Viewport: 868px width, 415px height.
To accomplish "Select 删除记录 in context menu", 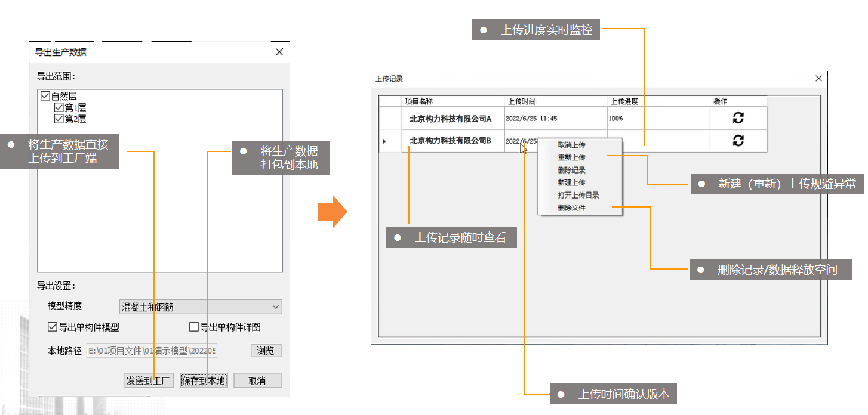I will pos(571,170).
